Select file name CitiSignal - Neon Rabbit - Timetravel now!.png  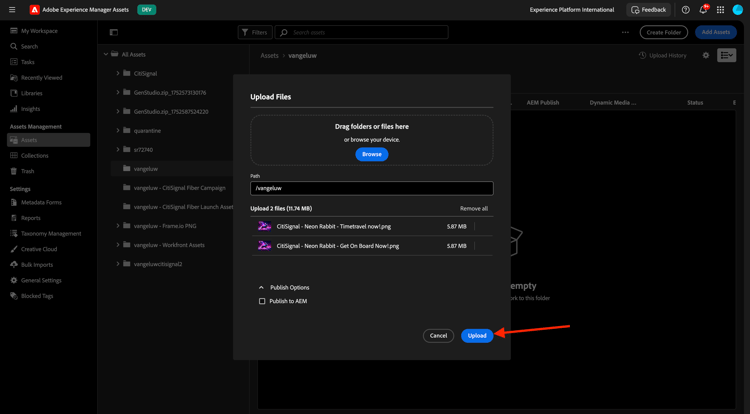(x=334, y=227)
